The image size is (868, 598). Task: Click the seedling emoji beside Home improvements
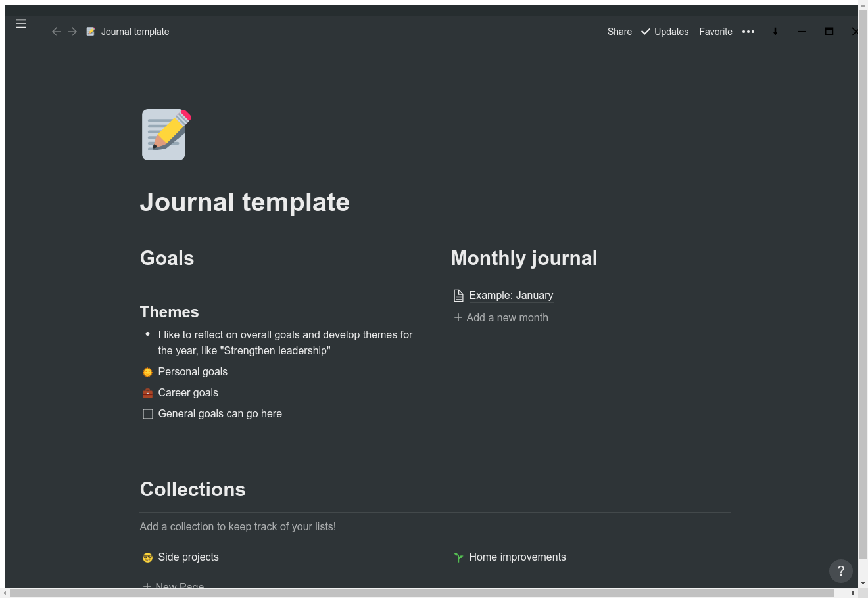tap(458, 557)
